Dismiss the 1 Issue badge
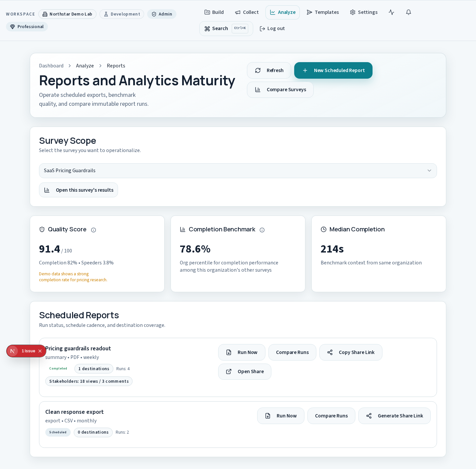Viewport: 476px width, 469px height. (x=40, y=351)
